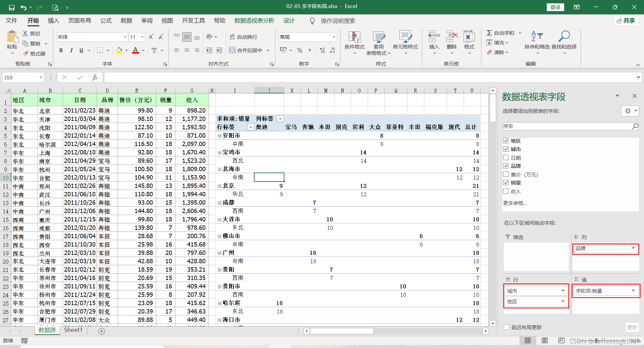The width and height of the screenshot is (644, 348).
Task: Click the Insert cells icon
Action: click(x=434, y=36)
